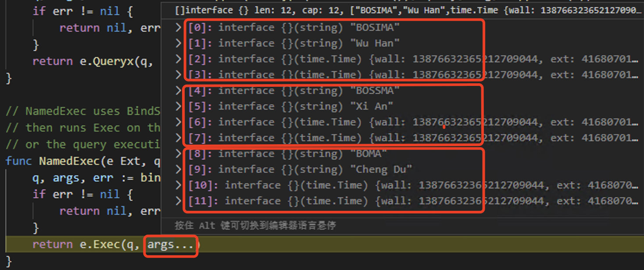644x270 pixels.
Task: Expand the [3] time.Time entry chevron
Action: pos(178,75)
